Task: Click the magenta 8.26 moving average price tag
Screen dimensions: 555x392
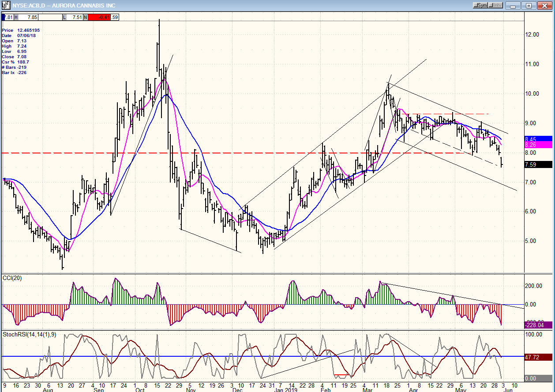Action: [x=538, y=145]
